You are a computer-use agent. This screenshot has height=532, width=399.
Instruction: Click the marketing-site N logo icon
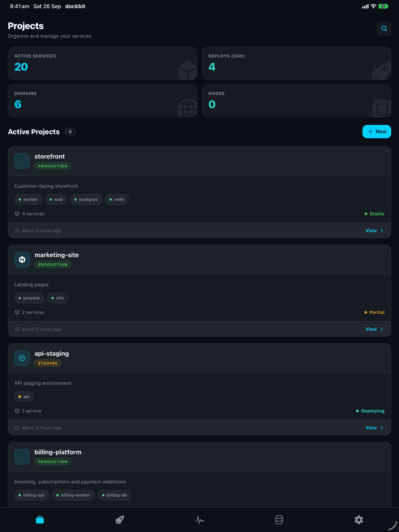tap(22, 260)
